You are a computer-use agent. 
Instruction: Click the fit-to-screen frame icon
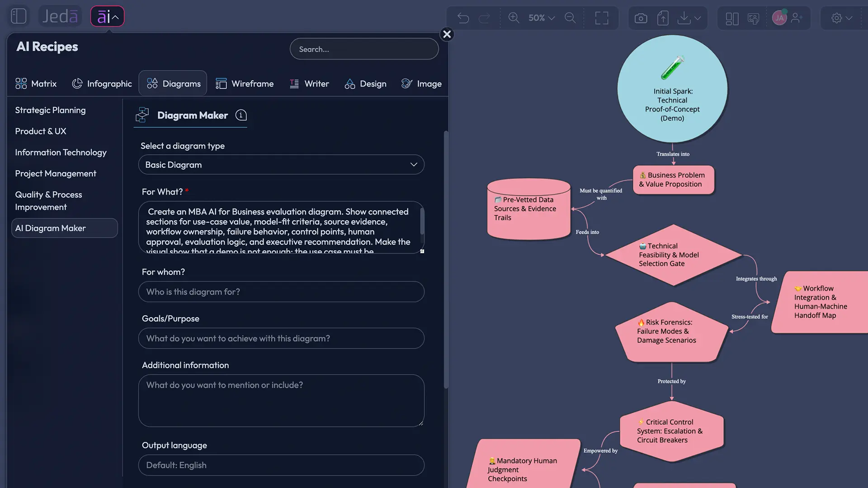(602, 18)
